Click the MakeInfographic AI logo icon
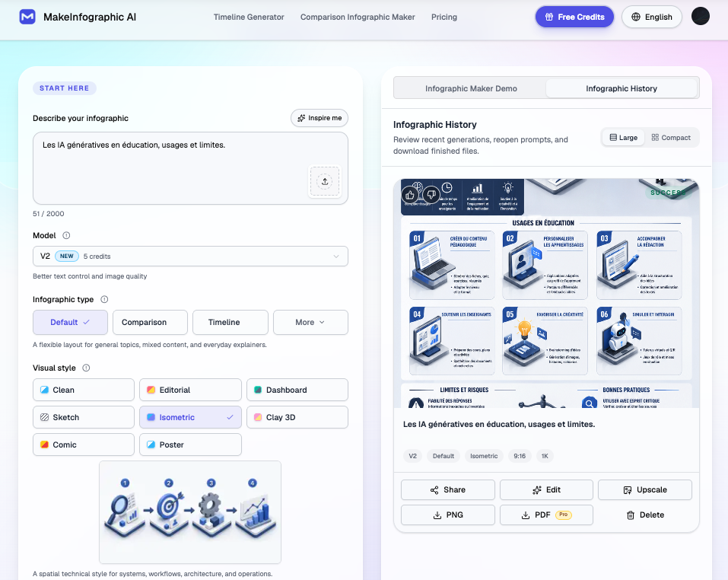The image size is (728, 580). coord(27,17)
